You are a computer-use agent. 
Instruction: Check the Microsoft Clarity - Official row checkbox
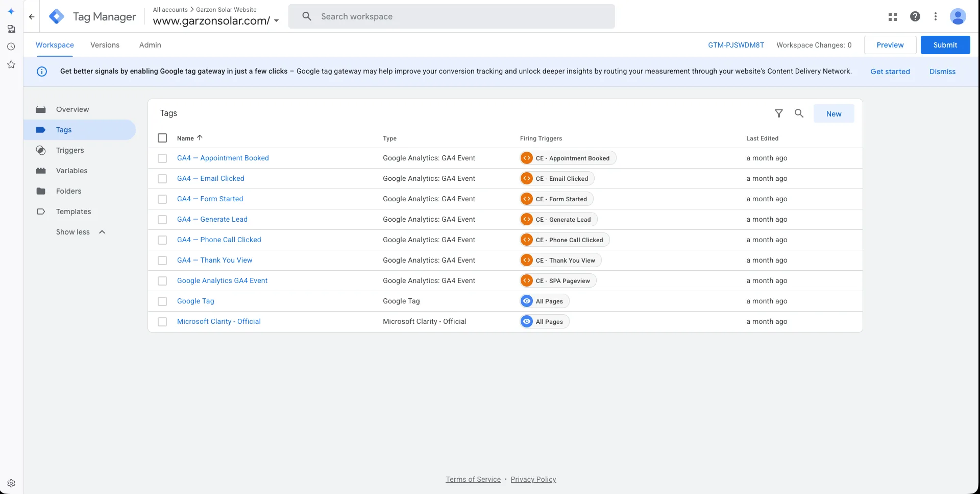click(x=162, y=322)
